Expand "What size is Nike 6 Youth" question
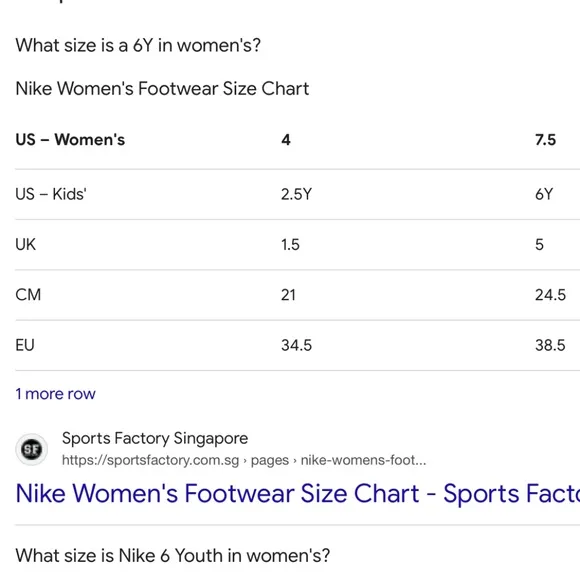 pyautogui.click(x=173, y=556)
